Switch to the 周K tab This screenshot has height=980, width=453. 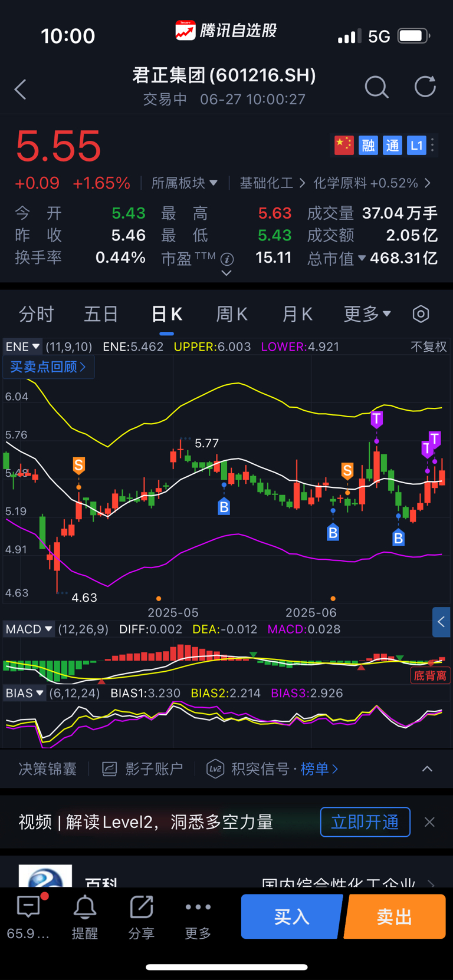coord(232,314)
